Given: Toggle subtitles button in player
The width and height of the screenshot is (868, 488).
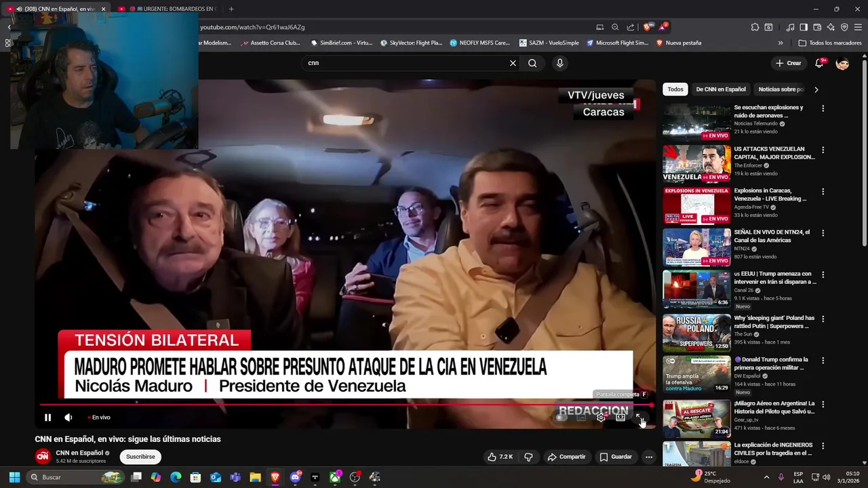Looking at the screenshot, I should coord(581,418).
